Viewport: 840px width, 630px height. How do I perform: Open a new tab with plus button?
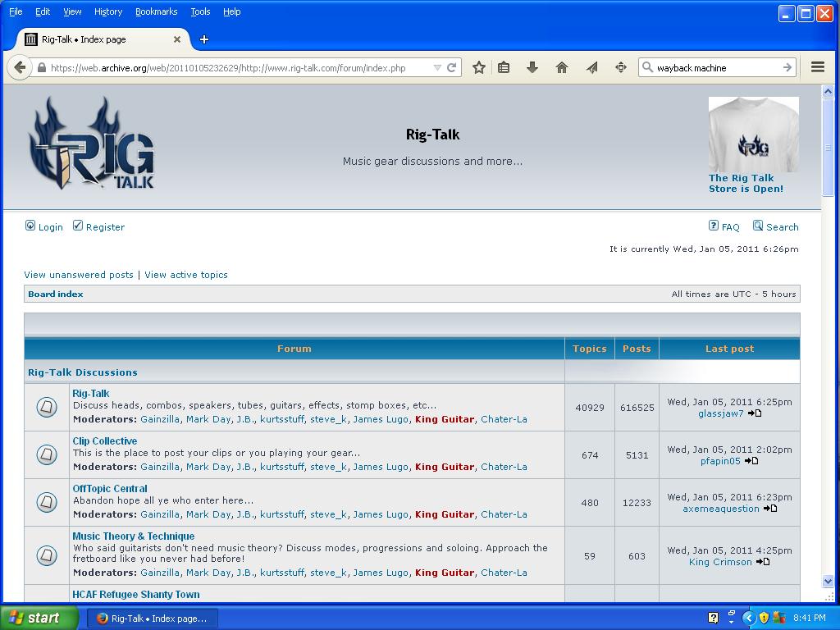point(204,39)
